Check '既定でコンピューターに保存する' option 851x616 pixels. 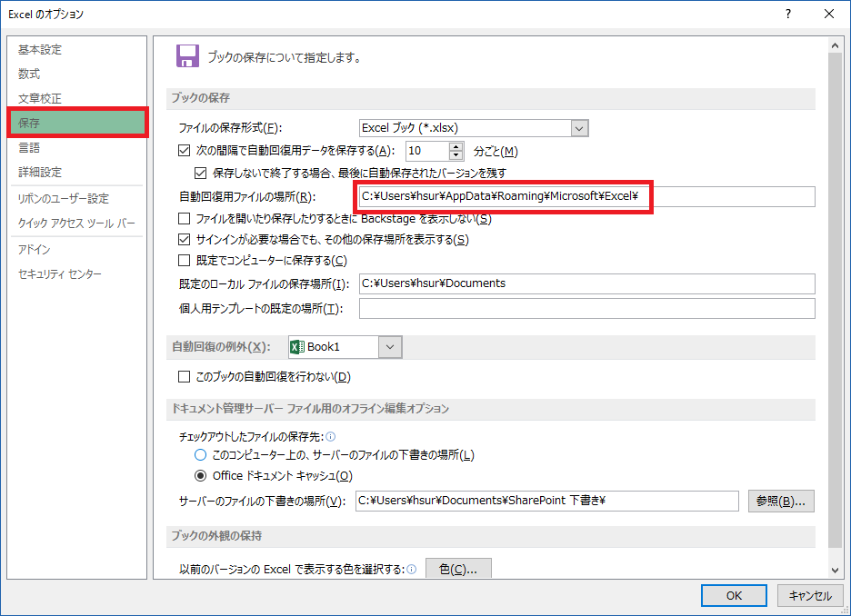185,261
